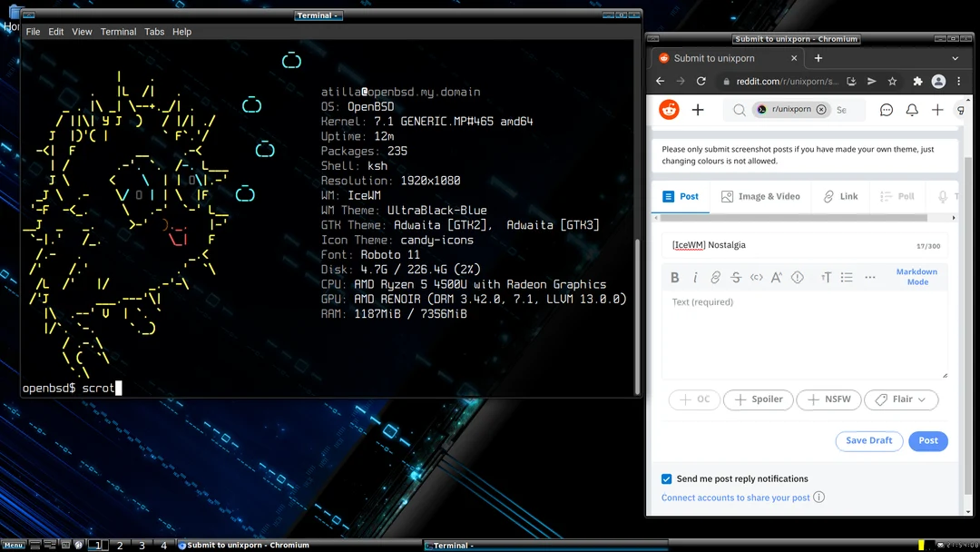The height and width of the screenshot is (552, 980).
Task: Switch to the Image & Video tab
Action: (760, 196)
